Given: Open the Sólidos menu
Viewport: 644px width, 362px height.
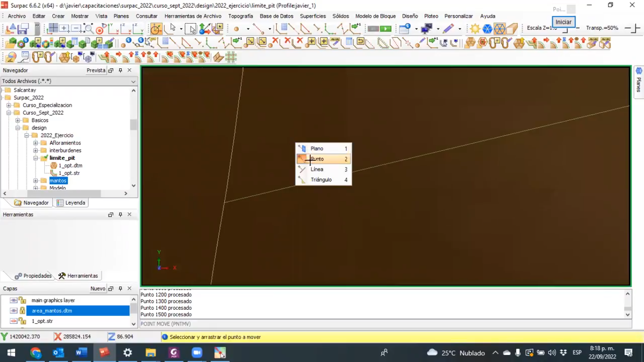Looking at the screenshot, I should 340,16.
